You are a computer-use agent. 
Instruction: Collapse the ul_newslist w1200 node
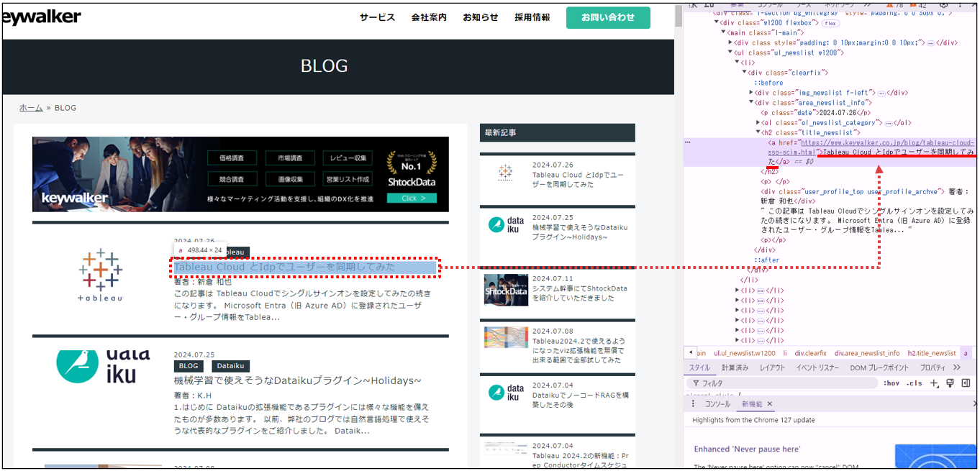pyautogui.click(x=730, y=52)
